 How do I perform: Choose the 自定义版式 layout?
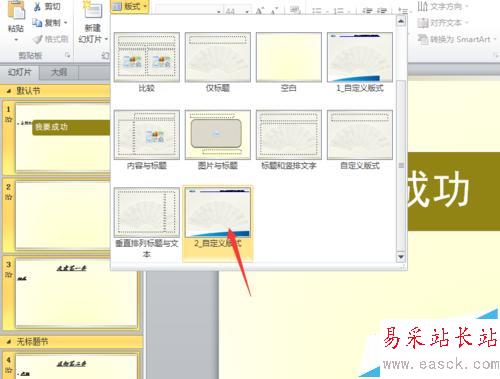tap(360, 140)
